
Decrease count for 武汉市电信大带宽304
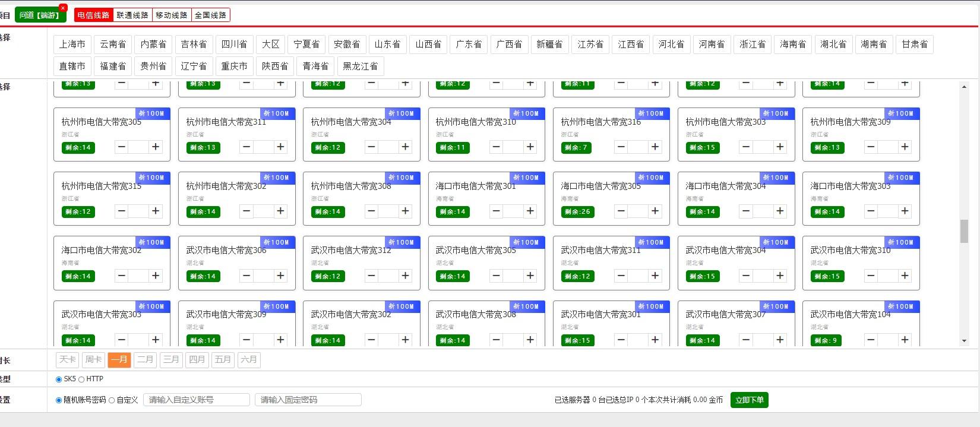[x=746, y=276]
